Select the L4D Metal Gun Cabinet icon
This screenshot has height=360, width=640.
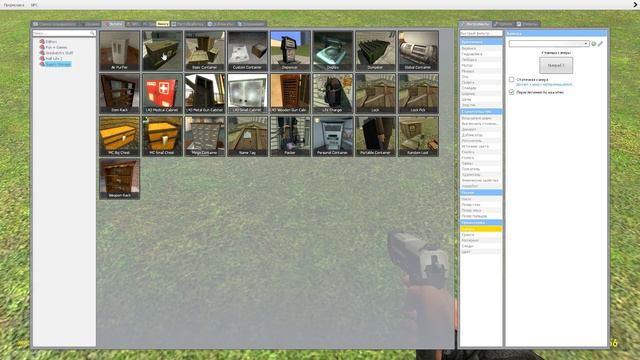pyautogui.click(x=205, y=93)
